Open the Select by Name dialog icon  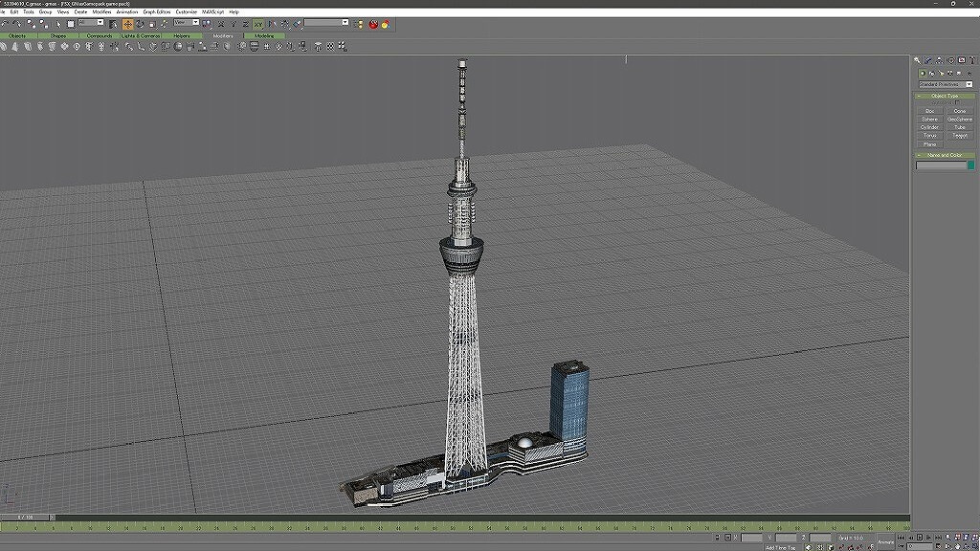(x=113, y=24)
